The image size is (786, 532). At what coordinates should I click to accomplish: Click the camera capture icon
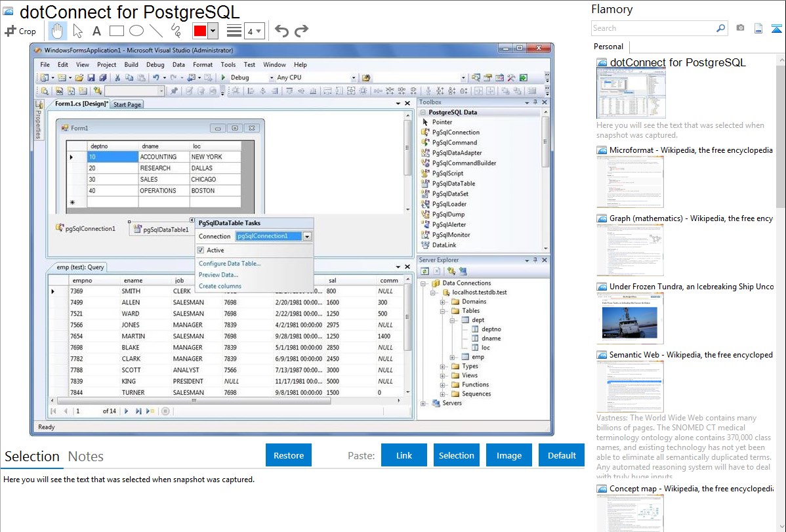[x=740, y=28]
